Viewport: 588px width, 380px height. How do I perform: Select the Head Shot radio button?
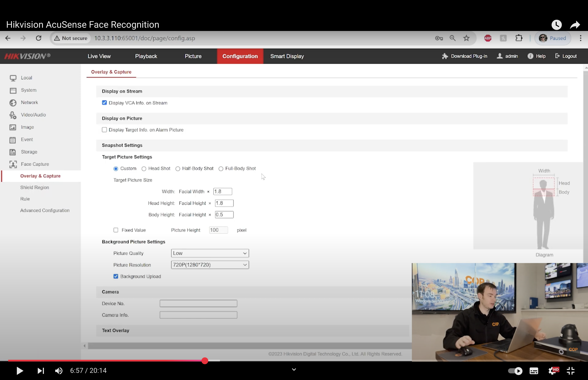point(144,169)
